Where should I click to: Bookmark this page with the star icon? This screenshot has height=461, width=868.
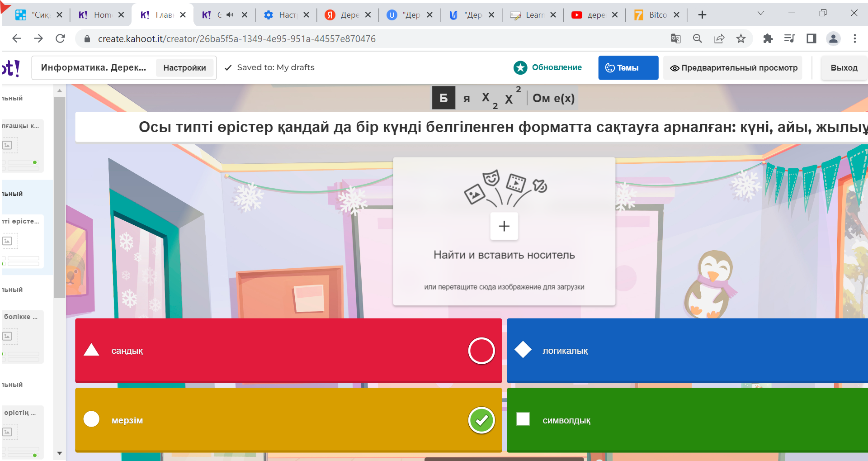click(x=741, y=38)
